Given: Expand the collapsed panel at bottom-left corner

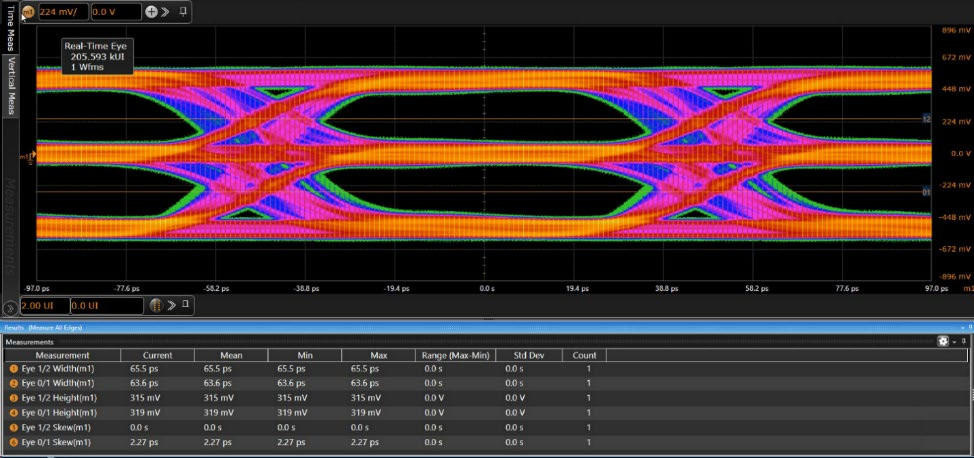Looking at the screenshot, I should (x=9, y=307).
